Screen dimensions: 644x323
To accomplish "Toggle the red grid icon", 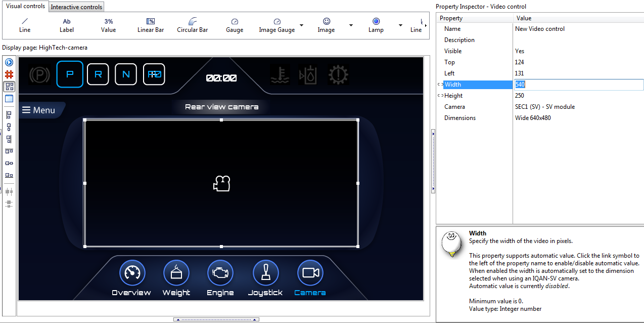I will pos(9,74).
